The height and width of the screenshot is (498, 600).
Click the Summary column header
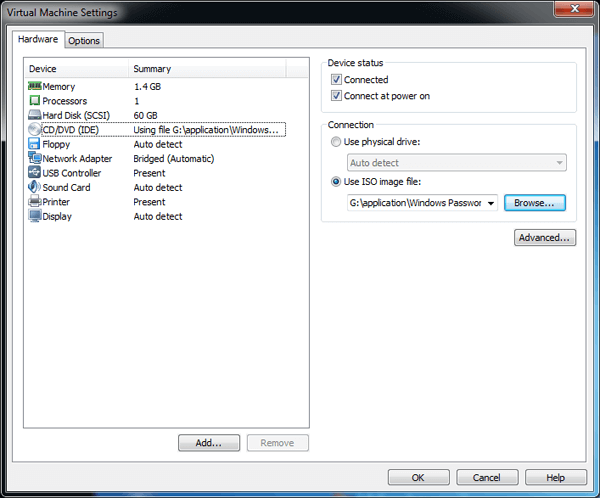click(x=207, y=69)
